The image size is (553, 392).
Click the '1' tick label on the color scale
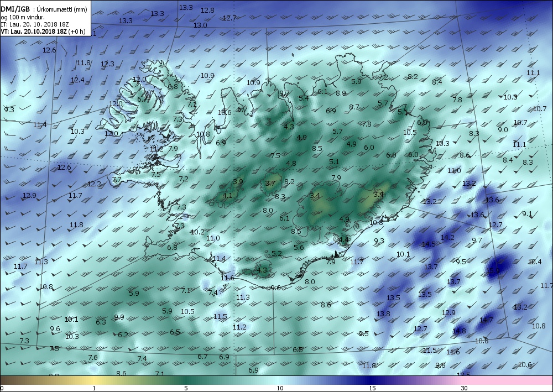[x=94, y=389]
